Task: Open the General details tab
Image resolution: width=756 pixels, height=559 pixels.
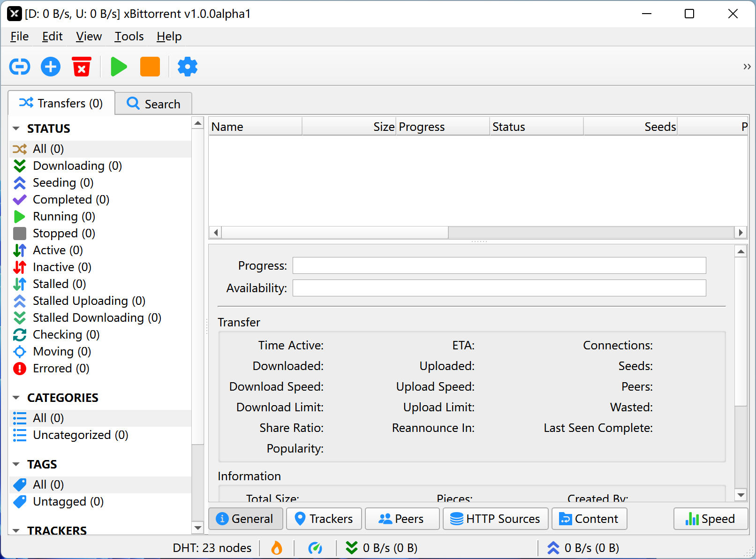Action: pos(246,519)
